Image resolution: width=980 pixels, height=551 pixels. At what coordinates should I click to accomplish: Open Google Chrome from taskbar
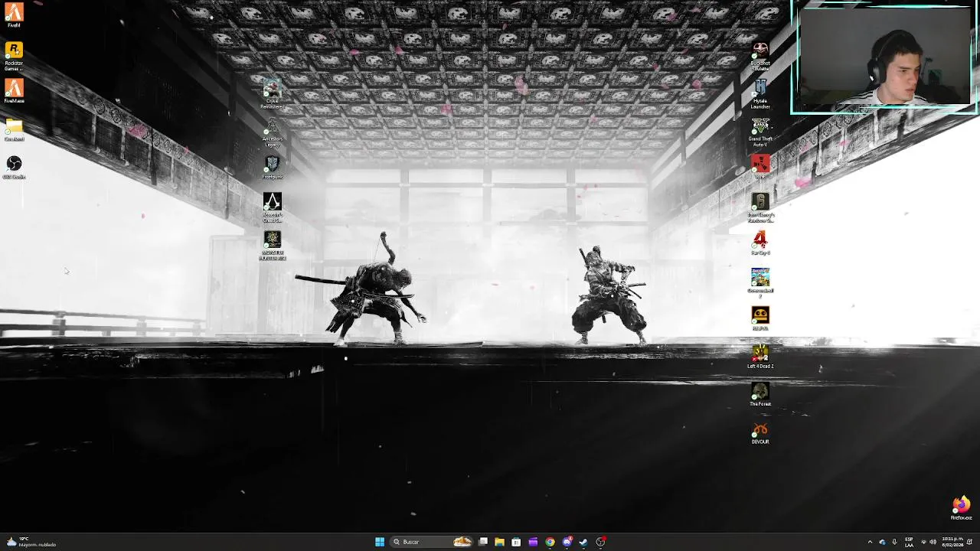(550, 542)
